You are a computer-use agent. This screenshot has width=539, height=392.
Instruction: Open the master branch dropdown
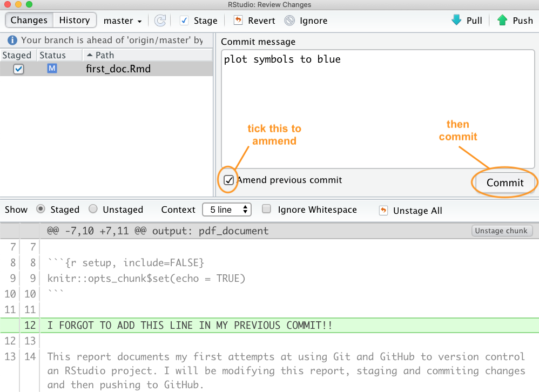pyautogui.click(x=123, y=21)
